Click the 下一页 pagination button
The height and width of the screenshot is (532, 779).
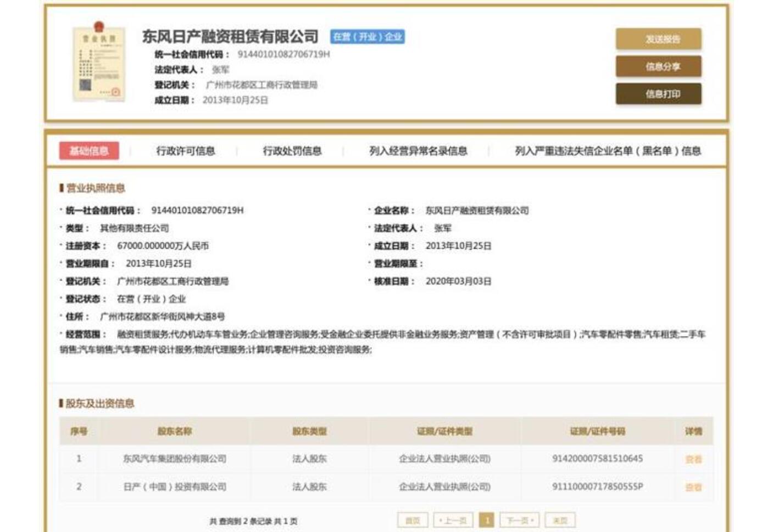tap(520, 520)
